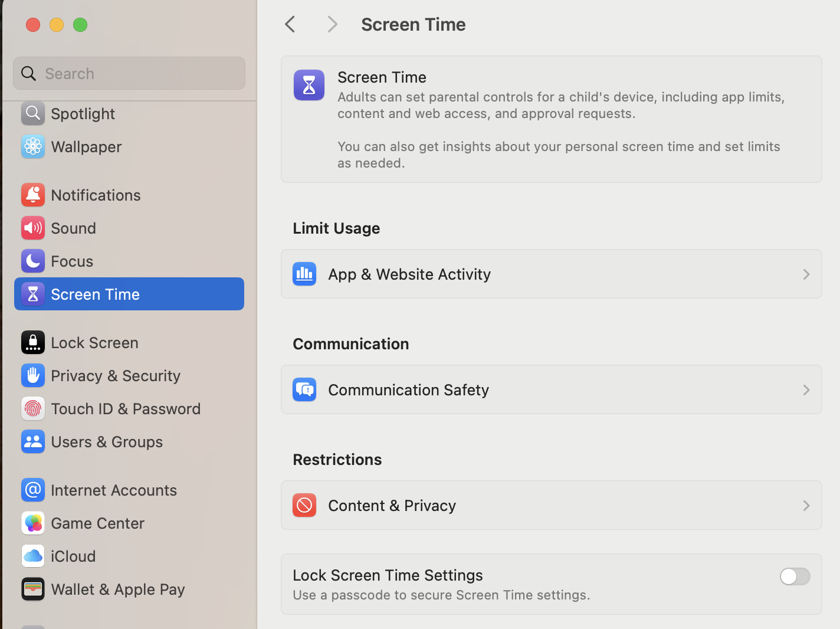Click the 'Limit Usage' section heading
The image size is (840, 629).
tap(336, 228)
